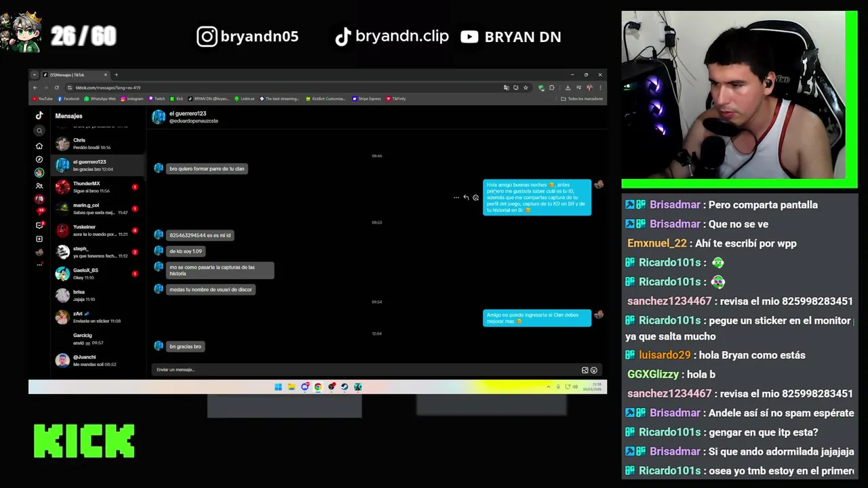Open the More three-dots sidebar icon
Screen dimensions: 868x488
coord(39,265)
